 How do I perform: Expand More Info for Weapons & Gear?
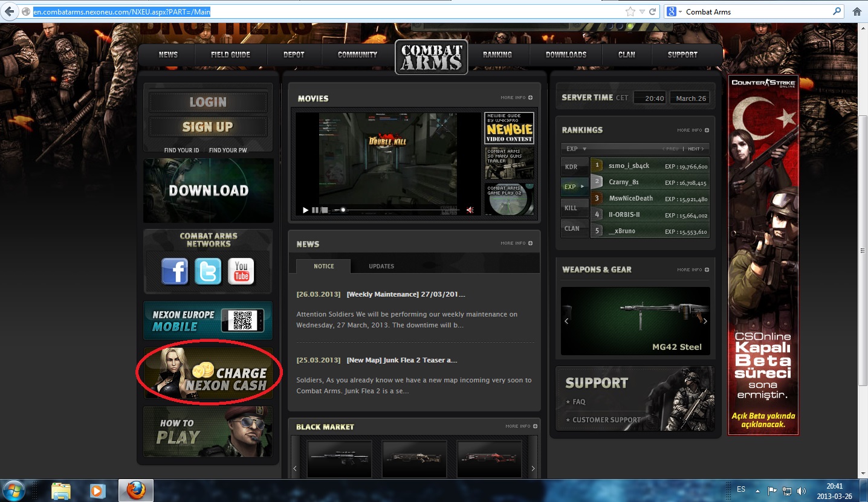click(x=693, y=269)
